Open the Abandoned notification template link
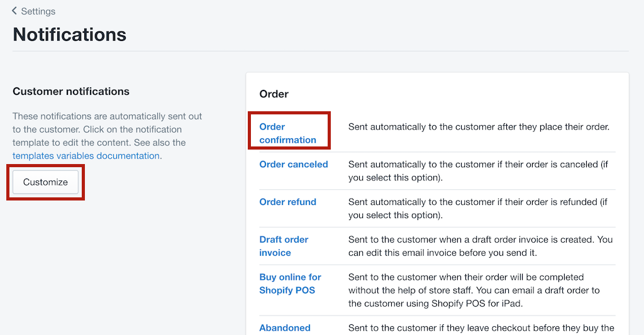Screen dimensions: 644x335 coord(285,328)
